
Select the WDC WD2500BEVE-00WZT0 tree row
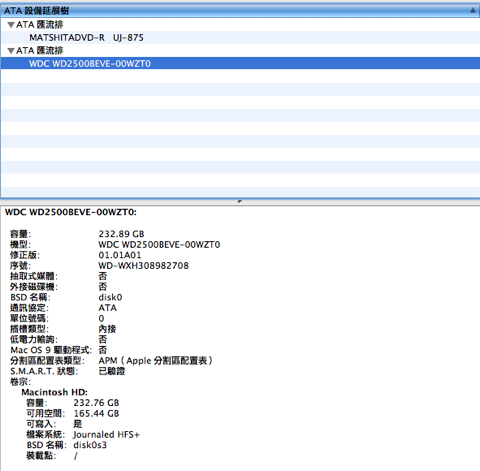(240, 64)
